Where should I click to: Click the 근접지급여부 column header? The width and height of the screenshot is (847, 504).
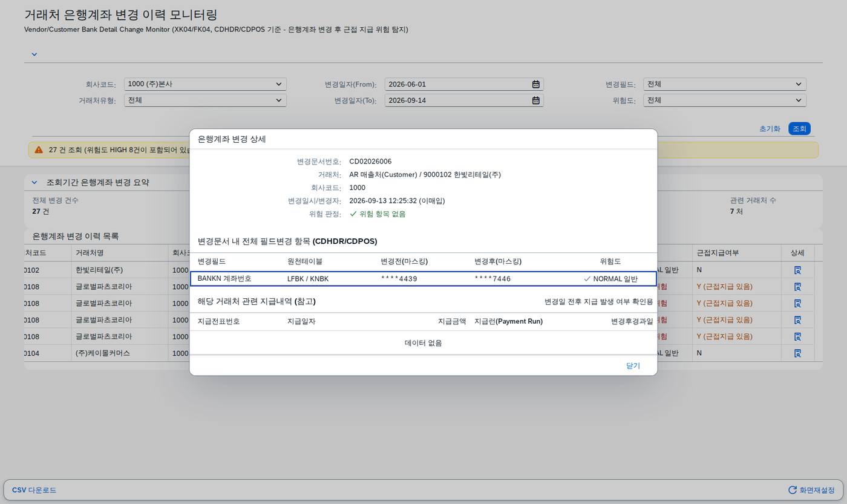pos(718,253)
